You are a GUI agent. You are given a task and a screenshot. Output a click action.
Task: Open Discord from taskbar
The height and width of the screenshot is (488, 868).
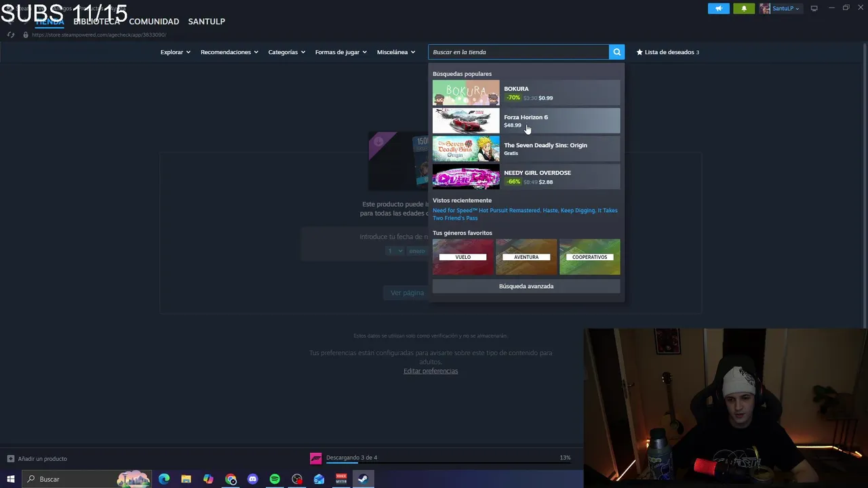click(x=252, y=479)
